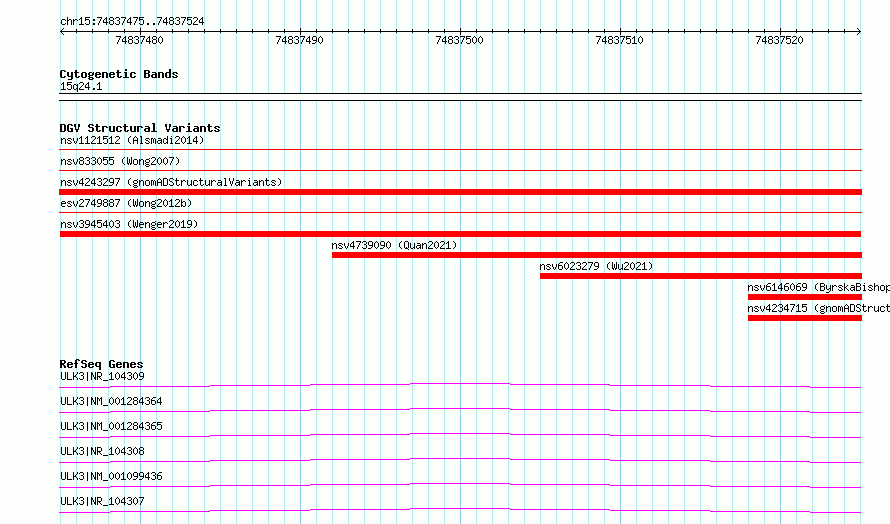The image size is (890, 524).
Task: Select the 15q24.1 cytogenetic band bar
Action: pos(460,97)
